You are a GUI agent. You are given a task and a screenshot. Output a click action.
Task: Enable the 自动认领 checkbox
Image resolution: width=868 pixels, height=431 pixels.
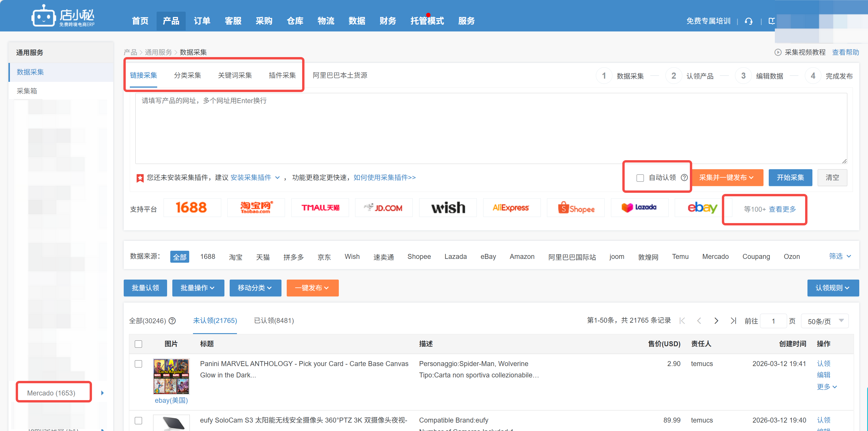tap(640, 178)
